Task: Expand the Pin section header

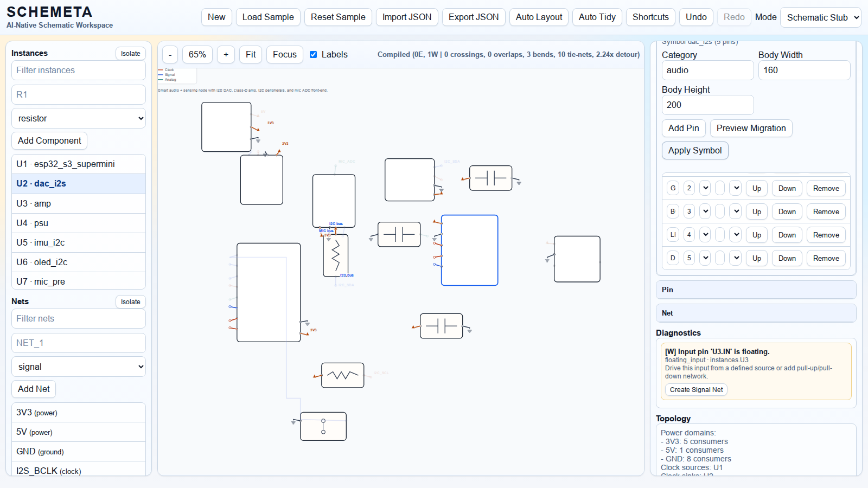Action: (756, 290)
